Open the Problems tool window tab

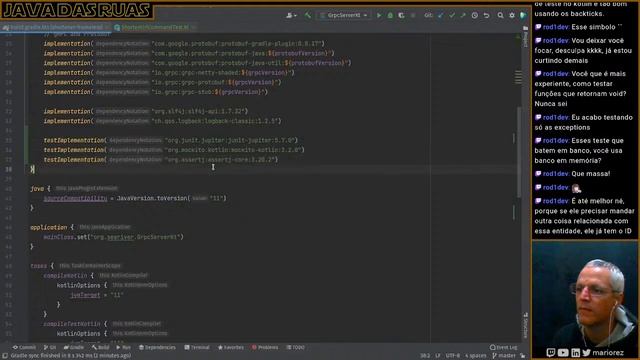tap(265, 347)
